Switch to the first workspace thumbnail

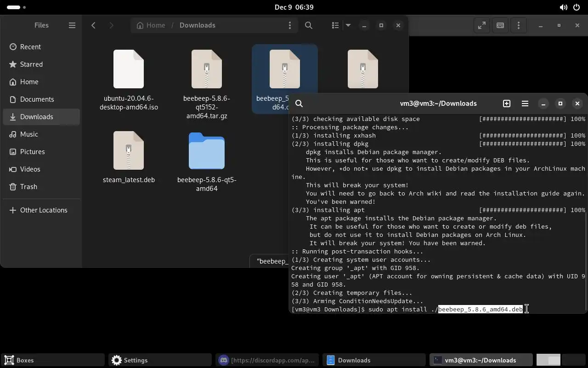point(548,360)
